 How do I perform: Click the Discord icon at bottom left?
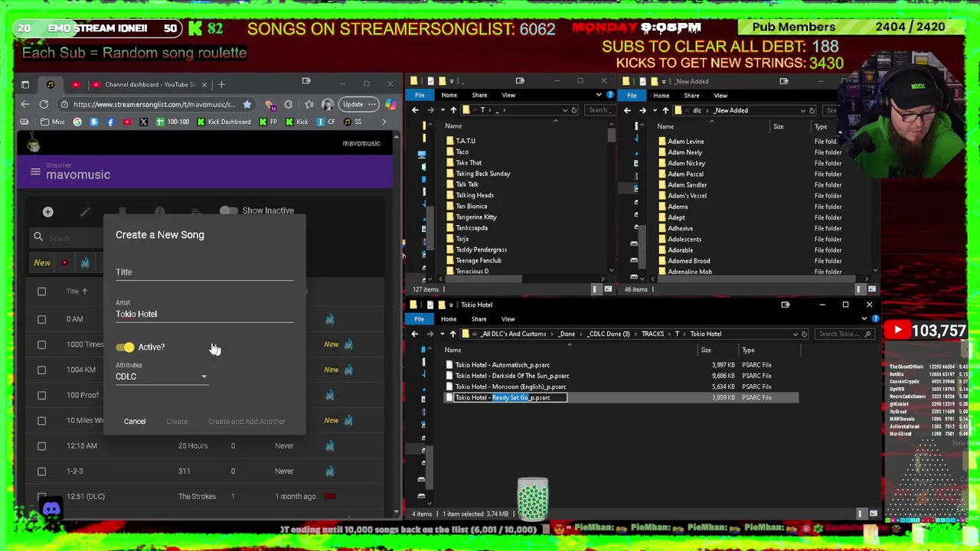(51, 509)
